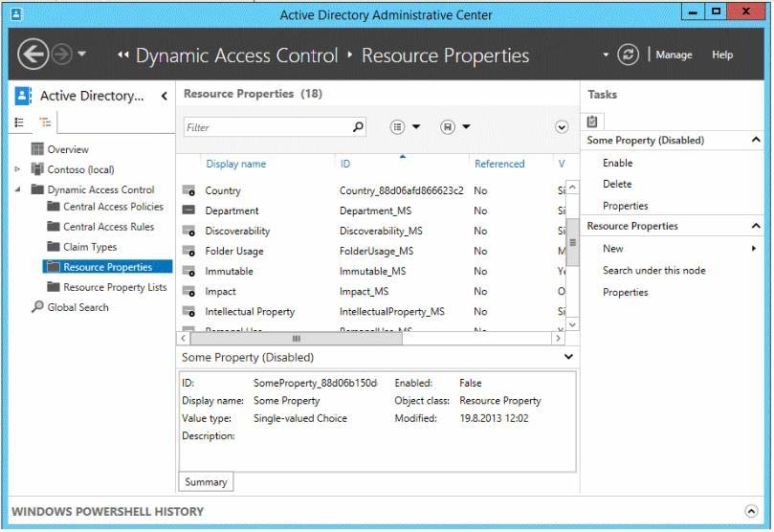The height and width of the screenshot is (532, 774).
Task: Expand filter criteria with circled chevron
Action: click(562, 127)
